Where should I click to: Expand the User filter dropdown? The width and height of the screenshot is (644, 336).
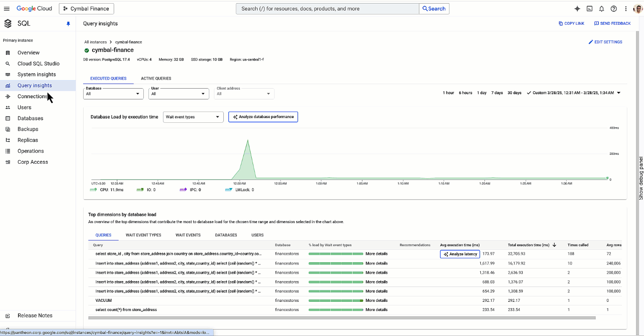(x=179, y=94)
